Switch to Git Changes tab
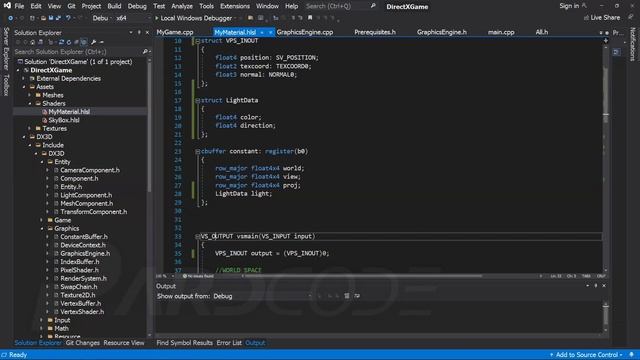 [x=82, y=343]
